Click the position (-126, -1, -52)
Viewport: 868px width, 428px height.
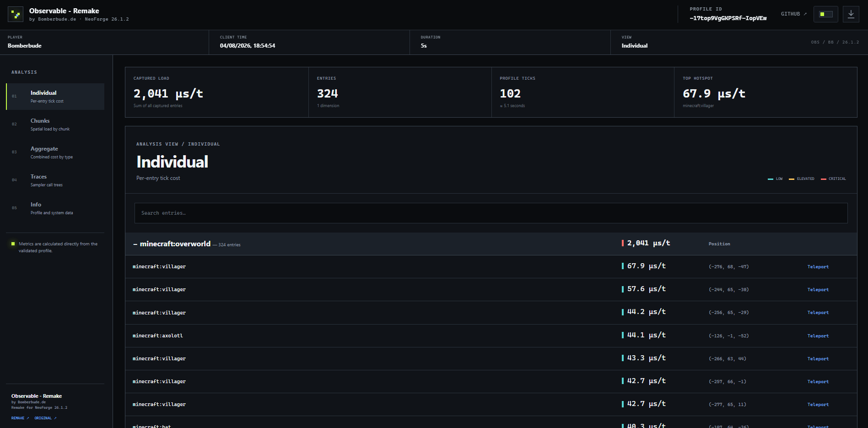pos(728,336)
